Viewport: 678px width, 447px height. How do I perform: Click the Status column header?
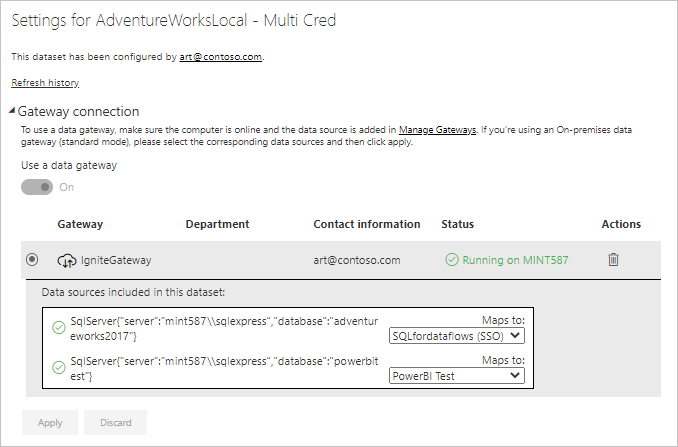pyautogui.click(x=457, y=224)
